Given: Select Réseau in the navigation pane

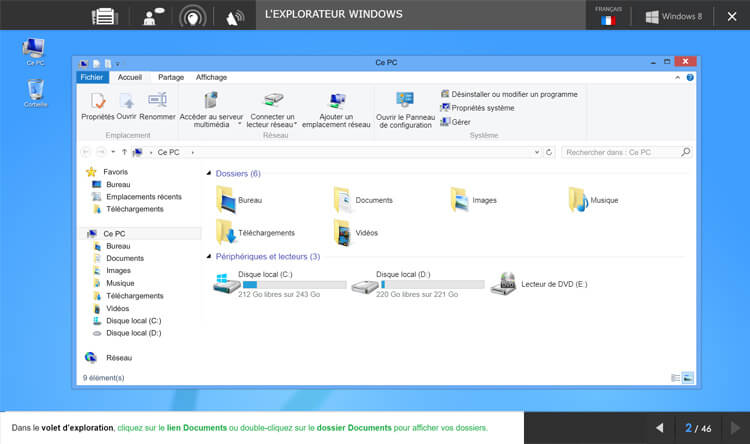Looking at the screenshot, I should [x=119, y=358].
